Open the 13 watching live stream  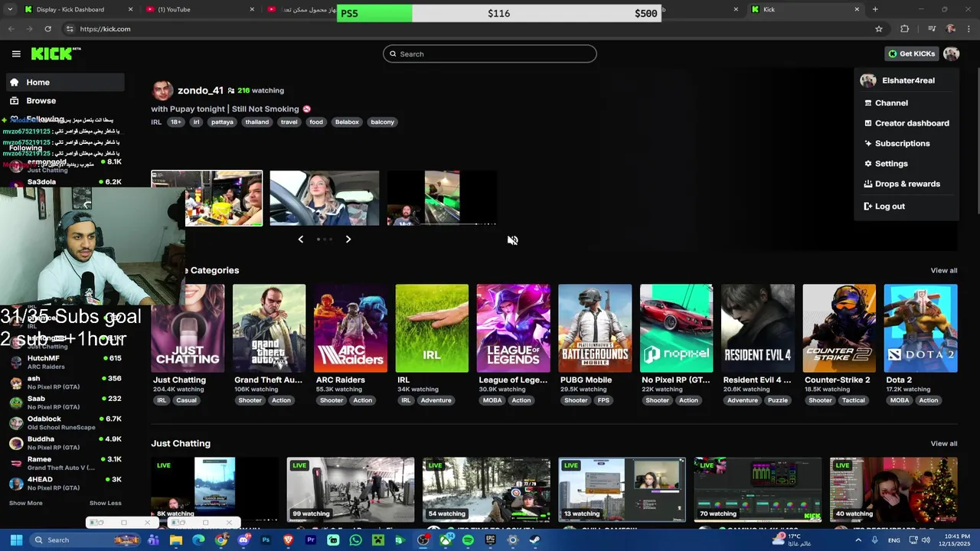(x=622, y=490)
